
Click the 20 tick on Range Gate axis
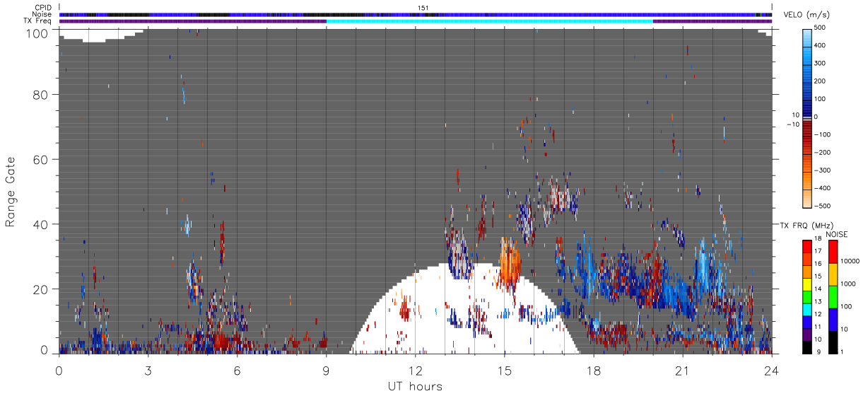pyautogui.click(x=41, y=289)
